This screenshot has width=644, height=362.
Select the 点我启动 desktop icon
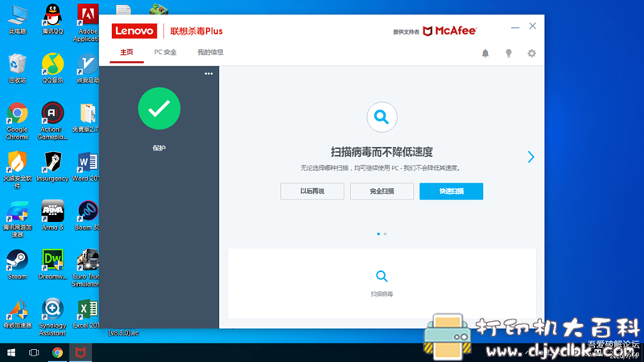pos(88,68)
